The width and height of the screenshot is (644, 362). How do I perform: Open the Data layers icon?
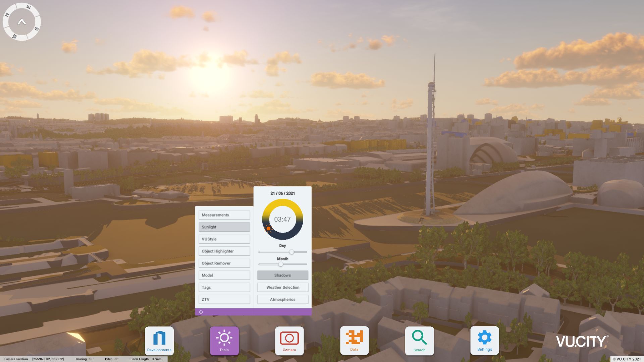354,340
